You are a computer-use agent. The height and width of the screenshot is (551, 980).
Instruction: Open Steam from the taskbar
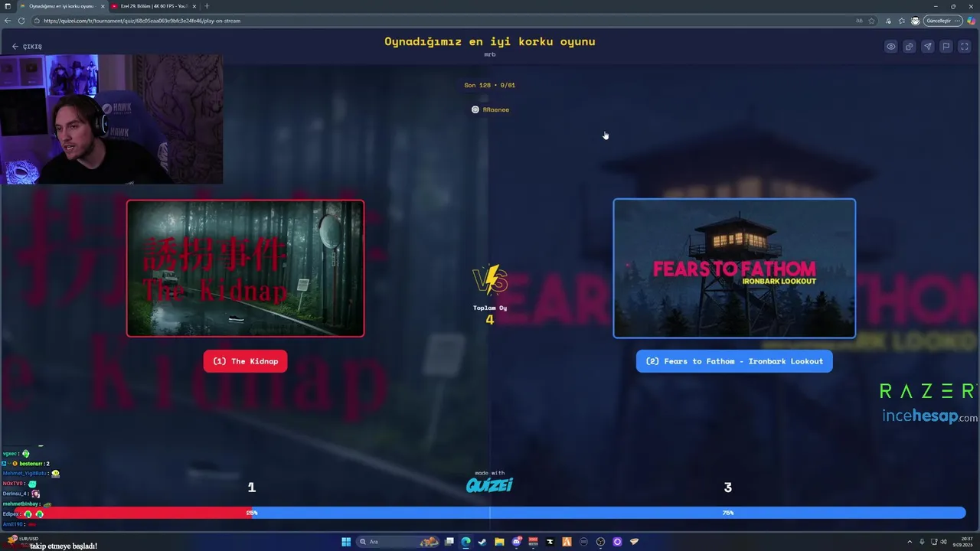482,542
